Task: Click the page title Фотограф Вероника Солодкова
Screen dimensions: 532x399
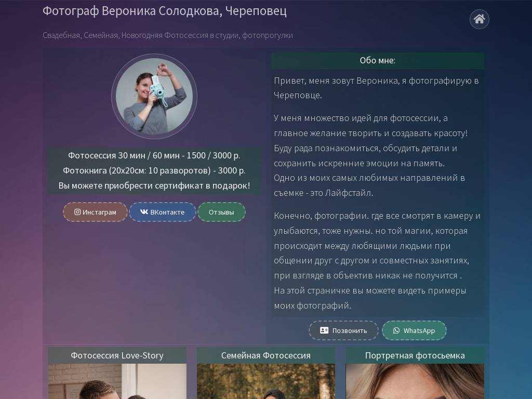Action: 164,10
